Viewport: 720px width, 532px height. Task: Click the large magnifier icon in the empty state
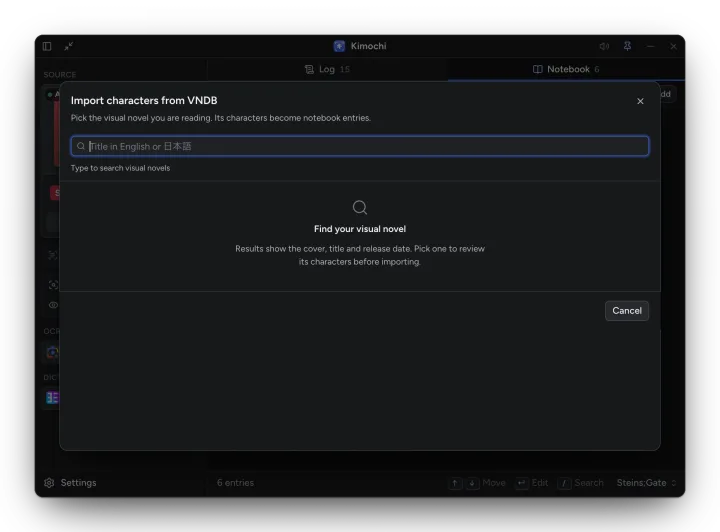[x=360, y=207]
